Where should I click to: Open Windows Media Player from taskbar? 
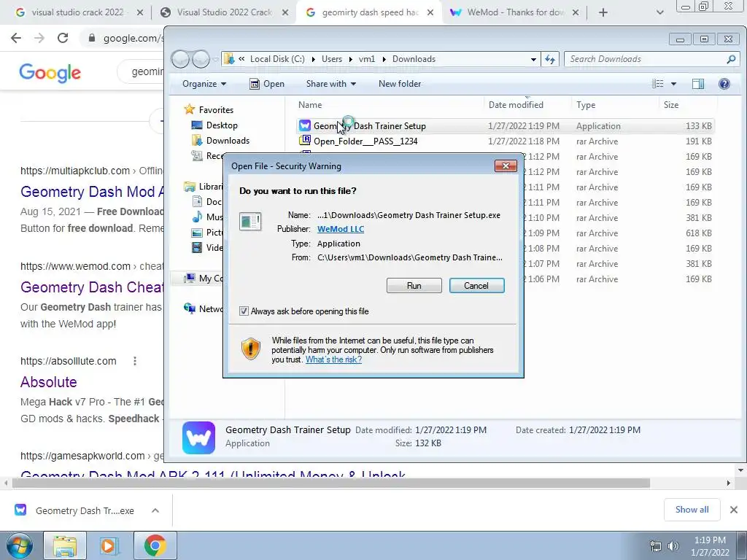[108, 545]
